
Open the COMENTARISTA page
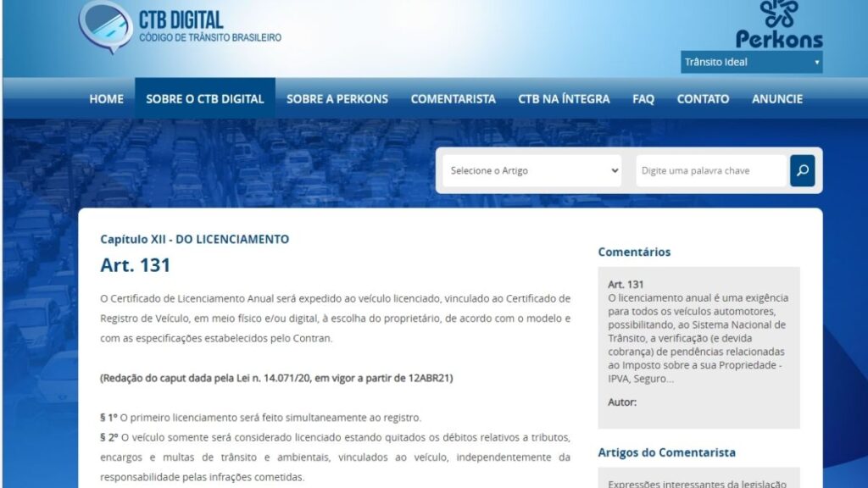[453, 98]
